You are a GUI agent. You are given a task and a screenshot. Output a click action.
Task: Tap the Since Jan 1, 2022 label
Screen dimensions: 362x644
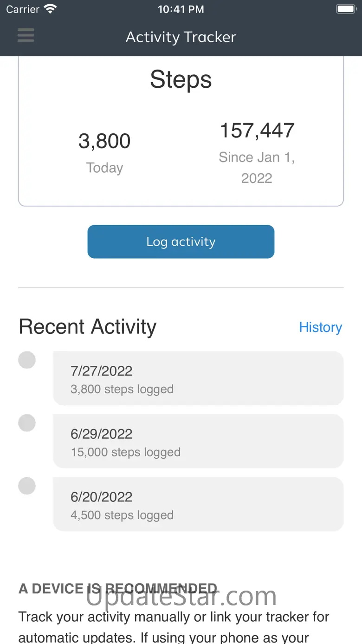click(x=257, y=168)
